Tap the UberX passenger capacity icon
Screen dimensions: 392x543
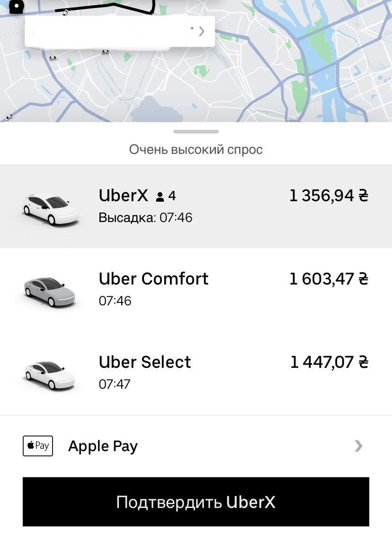(x=160, y=196)
